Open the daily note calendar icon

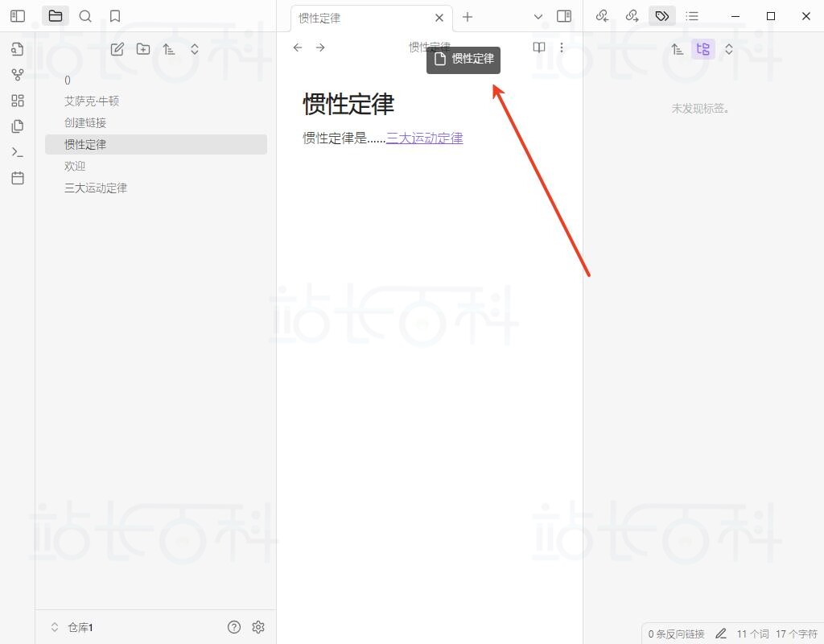tap(18, 178)
